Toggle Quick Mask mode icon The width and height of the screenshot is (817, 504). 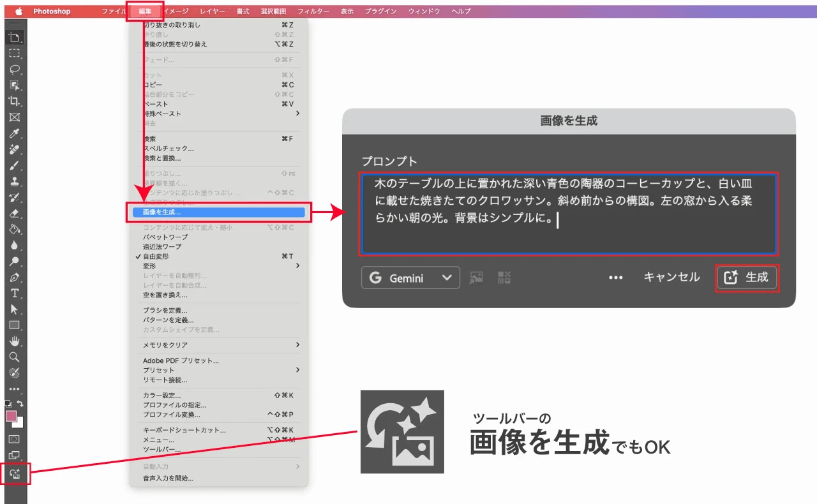pyautogui.click(x=15, y=439)
